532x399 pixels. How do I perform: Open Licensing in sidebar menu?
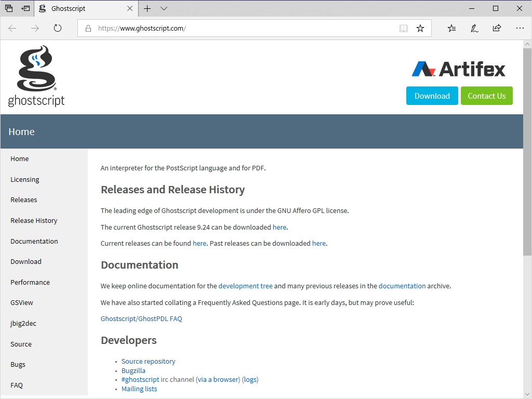[25, 179]
